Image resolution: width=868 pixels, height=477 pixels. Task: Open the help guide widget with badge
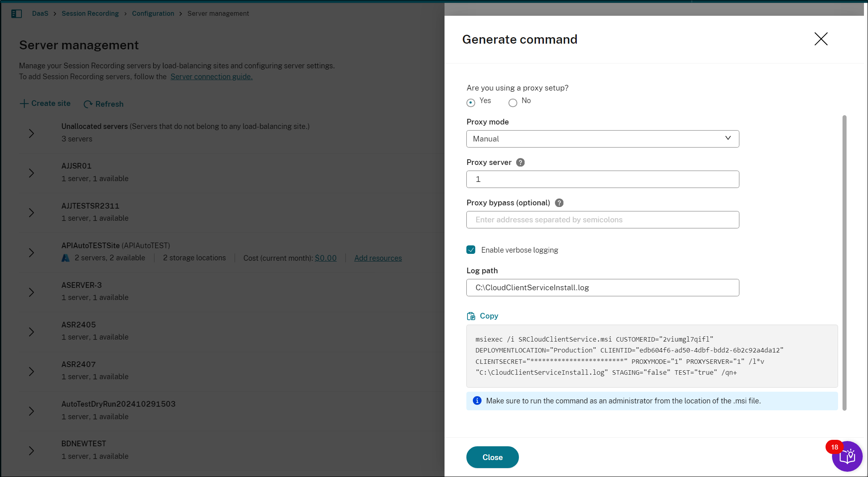pos(847,456)
